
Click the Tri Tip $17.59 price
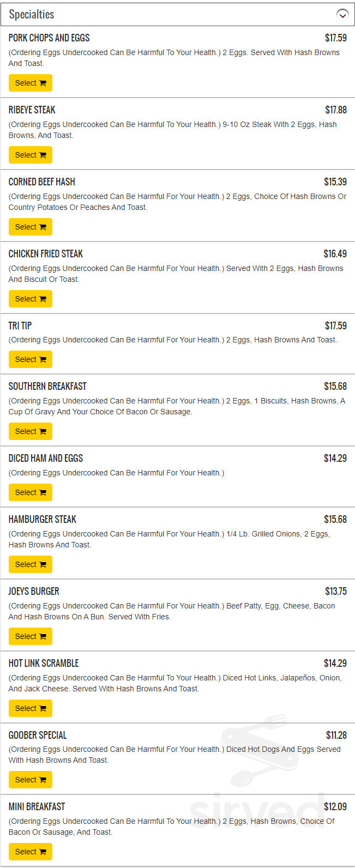(335, 325)
